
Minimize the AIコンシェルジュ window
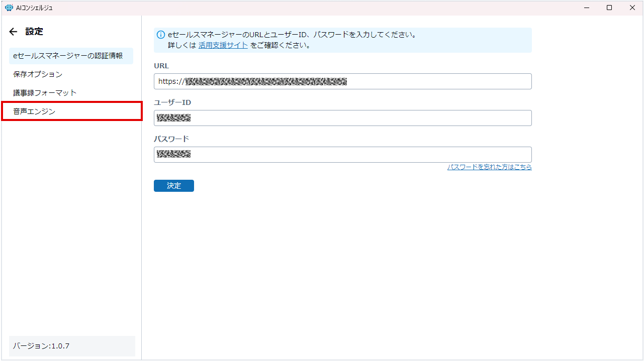click(586, 8)
